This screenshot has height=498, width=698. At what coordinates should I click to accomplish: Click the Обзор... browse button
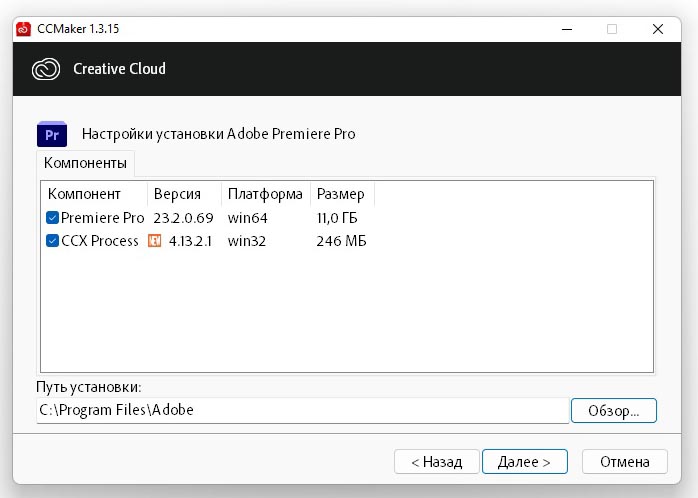[x=613, y=410]
